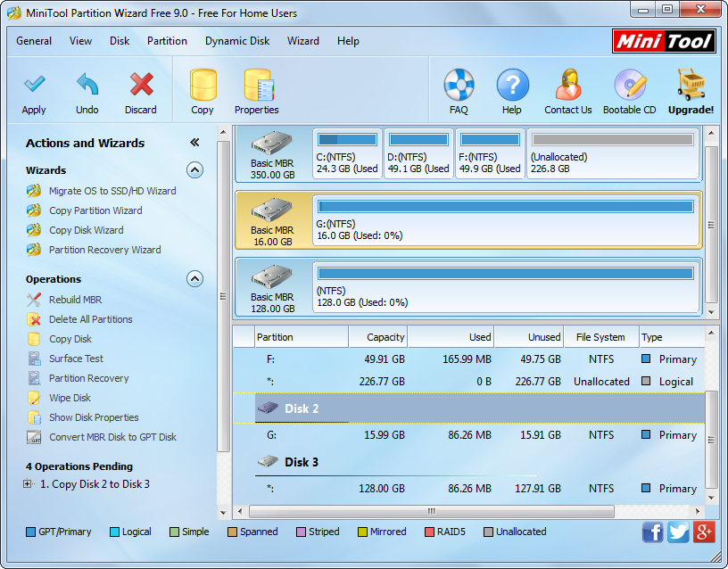Click the Bootable CD icon
728x569 pixels.
(630, 85)
